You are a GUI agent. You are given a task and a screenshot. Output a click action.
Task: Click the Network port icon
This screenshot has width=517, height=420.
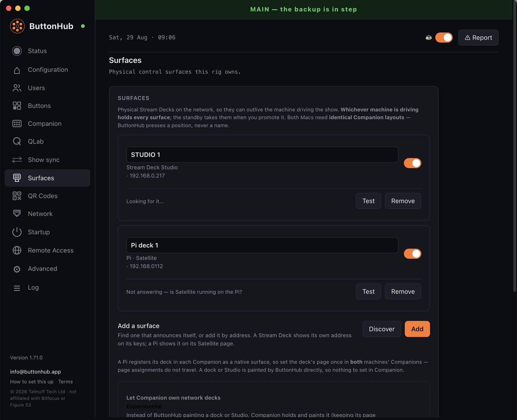[17, 214]
